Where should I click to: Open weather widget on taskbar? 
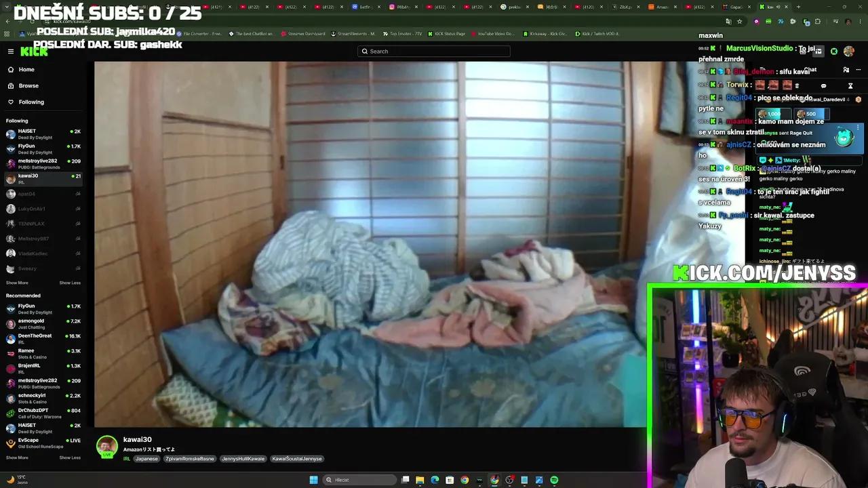tap(16, 480)
